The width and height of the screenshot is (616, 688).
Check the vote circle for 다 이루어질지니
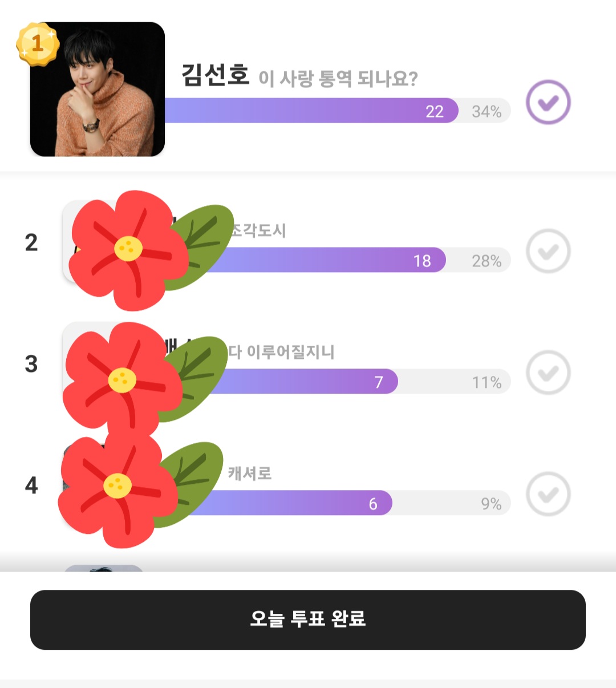coord(548,373)
